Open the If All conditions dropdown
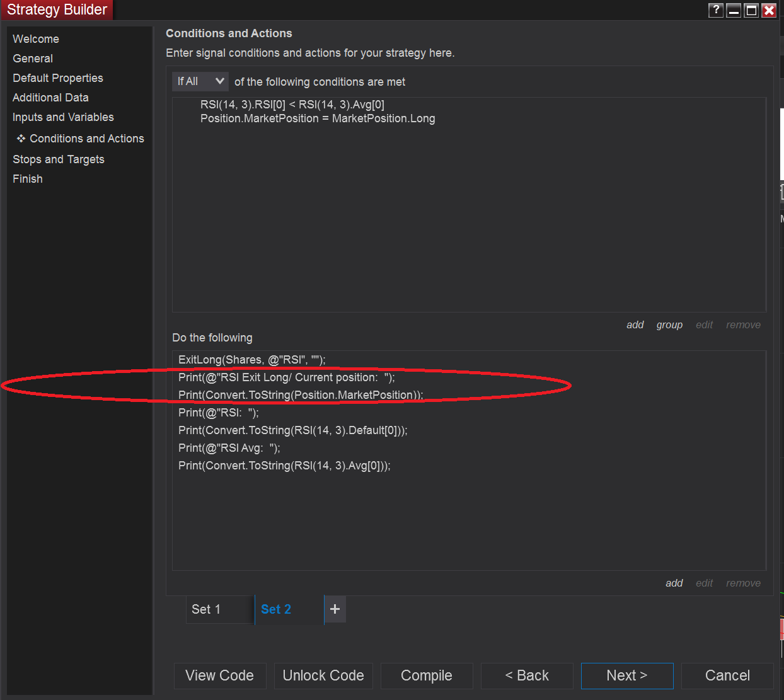This screenshot has height=700, width=784. (200, 81)
